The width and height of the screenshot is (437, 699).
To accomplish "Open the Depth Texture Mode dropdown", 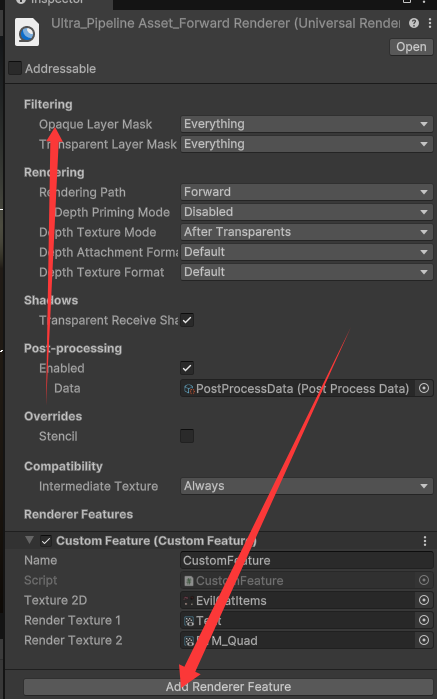I will coord(307,232).
